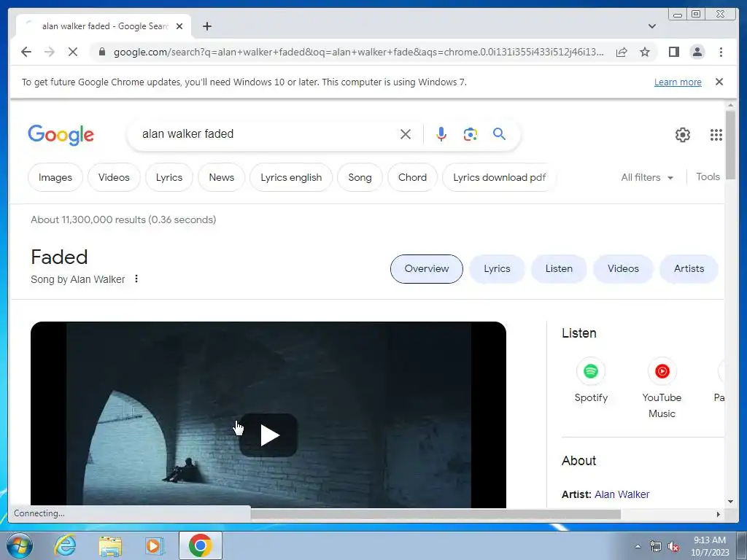Filter results by Images
Image resolution: width=747 pixels, height=560 pixels.
click(x=55, y=177)
